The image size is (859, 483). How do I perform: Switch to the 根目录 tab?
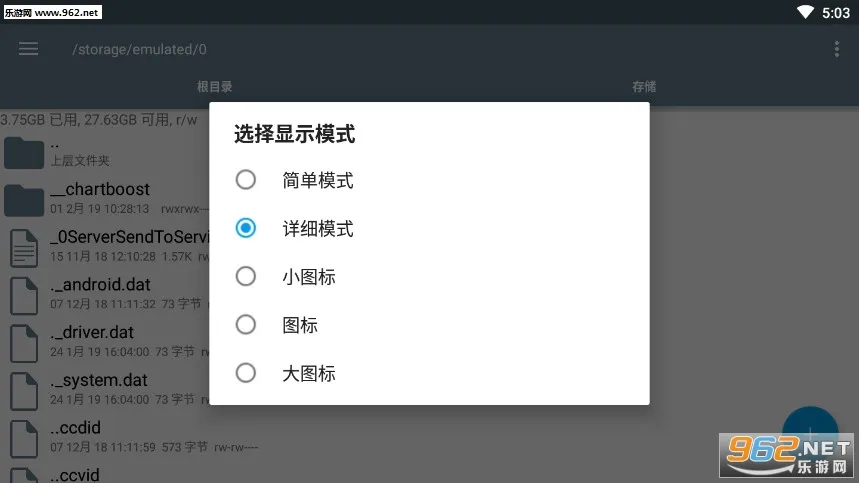click(x=214, y=87)
